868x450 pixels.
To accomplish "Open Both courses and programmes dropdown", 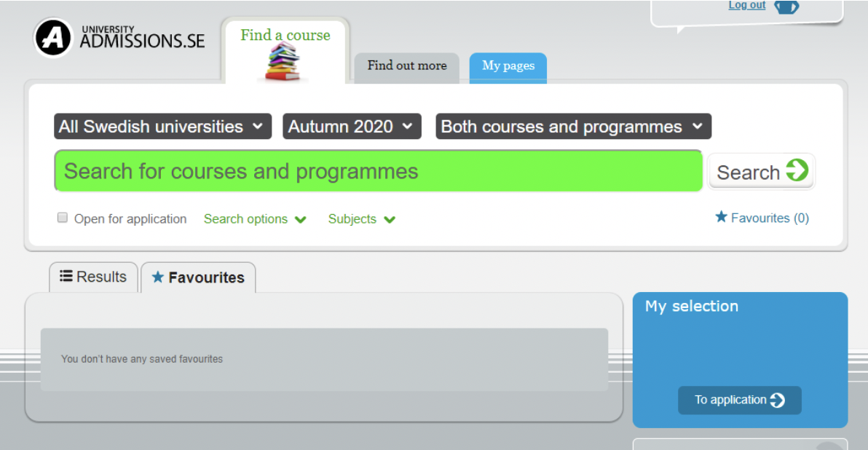I will tap(573, 126).
